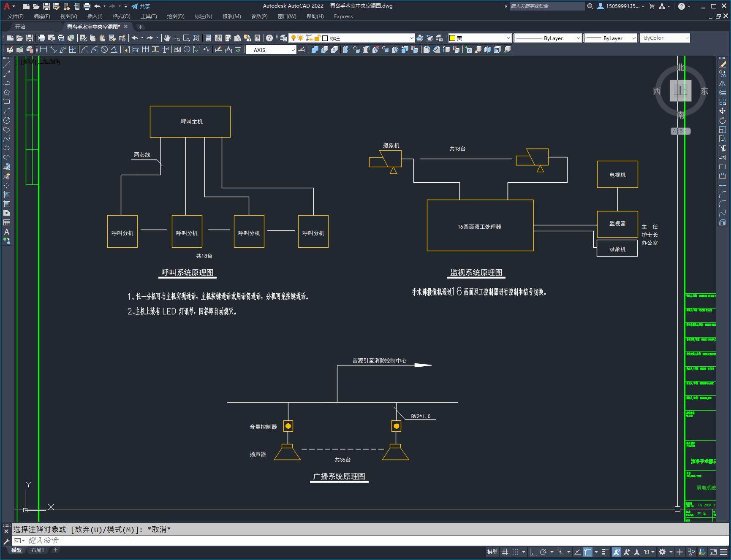731x560 pixels.
Task: Open the 文件(F) menu
Action: 16,16
